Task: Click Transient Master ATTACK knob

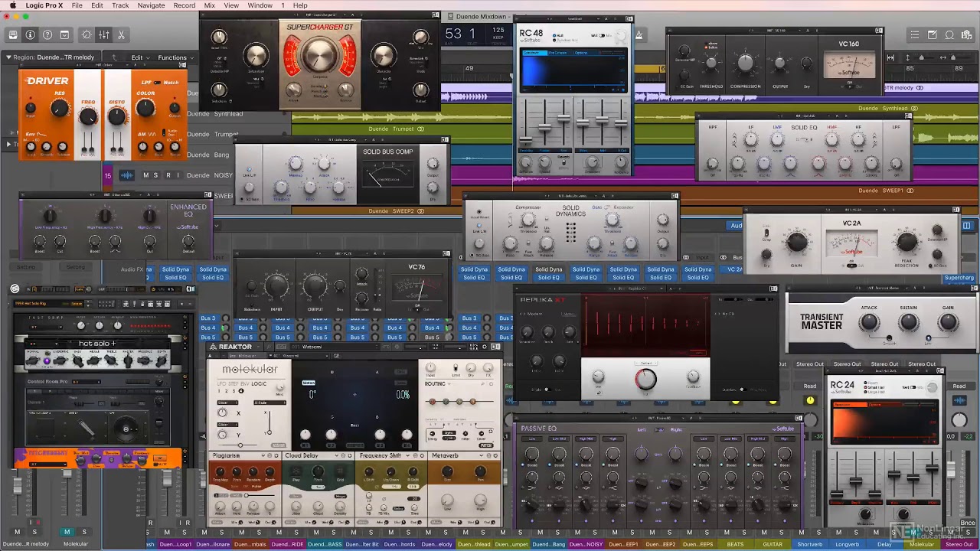Action: coord(869,323)
